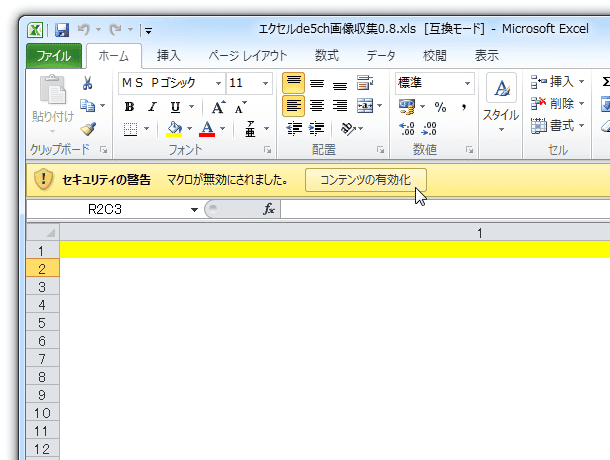Switch to the 数式 tab
The width and height of the screenshot is (610, 460).
(x=327, y=56)
